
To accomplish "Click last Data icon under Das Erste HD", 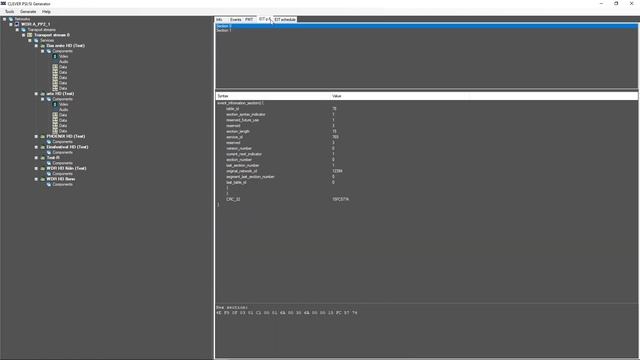I will point(55,88).
